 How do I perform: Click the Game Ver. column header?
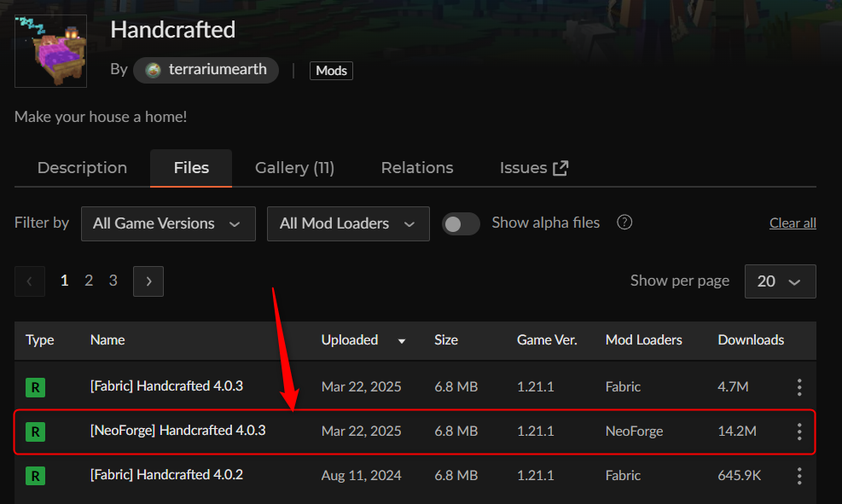tap(547, 340)
